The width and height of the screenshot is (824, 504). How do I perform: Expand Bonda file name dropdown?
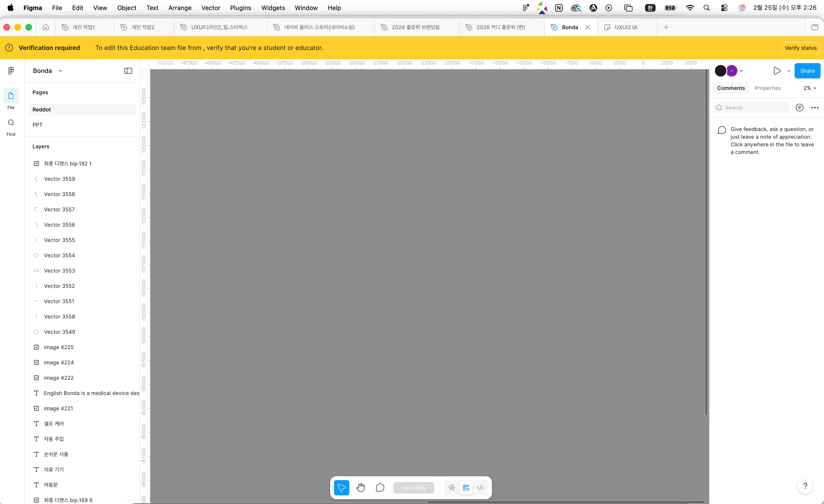pos(61,71)
